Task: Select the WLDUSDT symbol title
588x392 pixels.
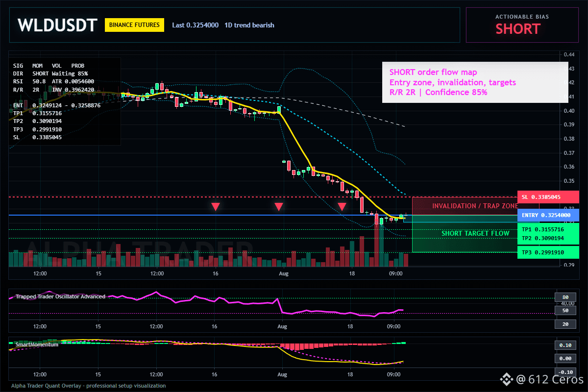Action: pos(57,25)
